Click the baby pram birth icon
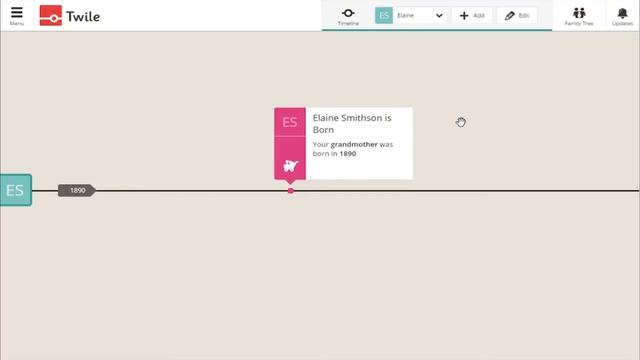 click(x=290, y=166)
